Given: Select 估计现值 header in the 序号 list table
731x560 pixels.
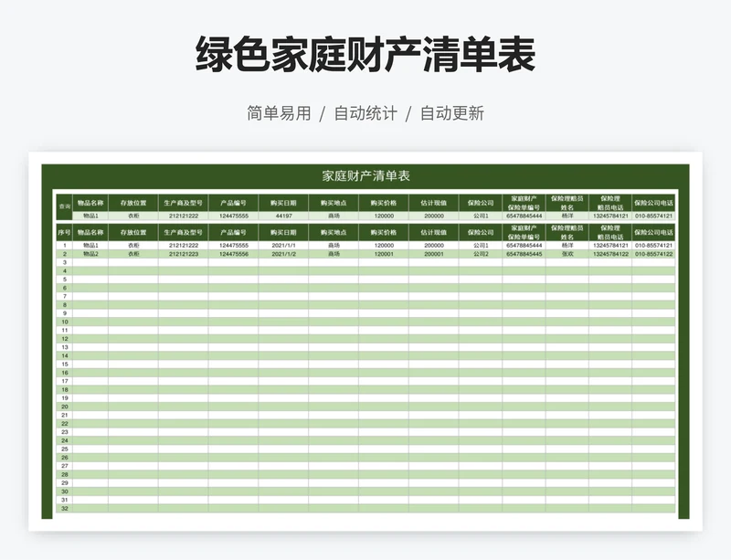Looking at the screenshot, I should coord(433,232).
